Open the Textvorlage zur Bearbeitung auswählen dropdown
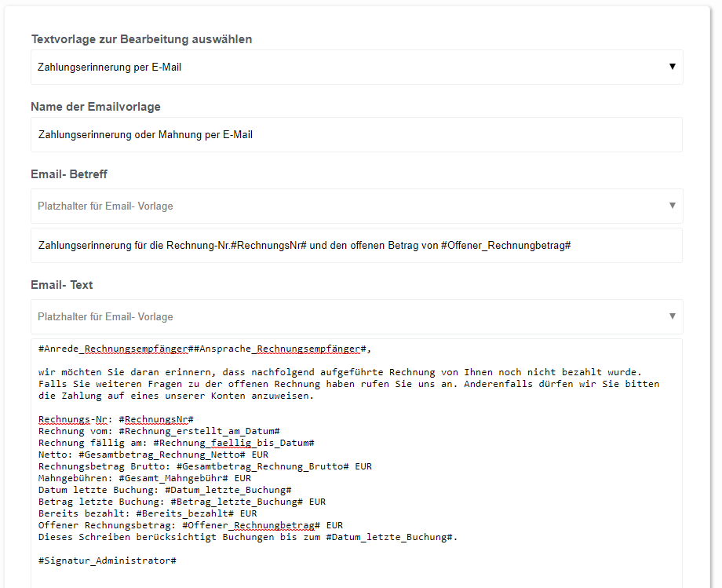The height and width of the screenshot is (588, 722). pyautogui.click(x=357, y=68)
